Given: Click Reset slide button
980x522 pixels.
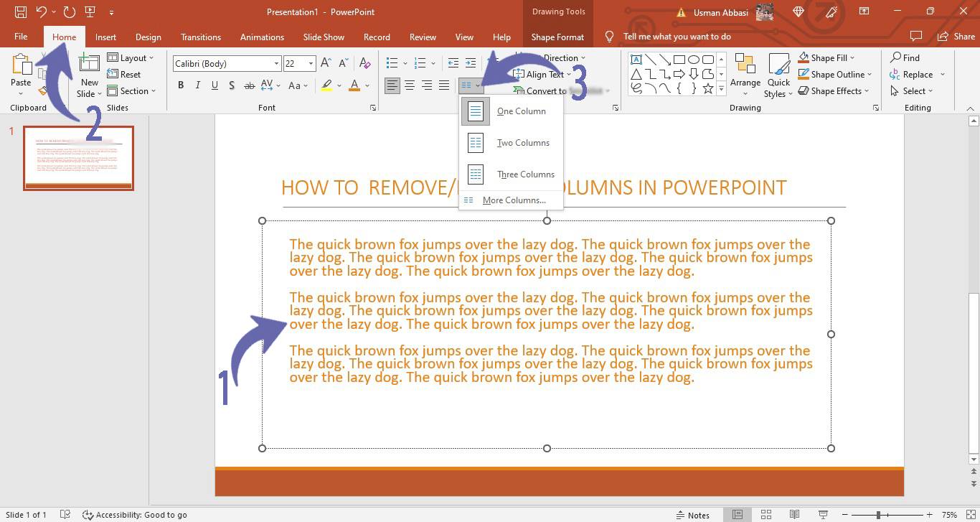Looking at the screenshot, I should click(123, 74).
